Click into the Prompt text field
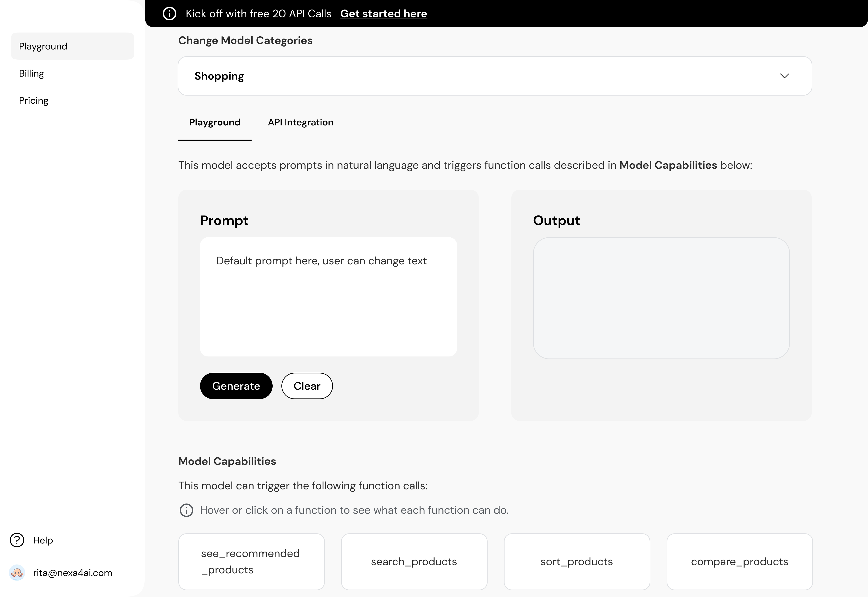 [x=328, y=296]
